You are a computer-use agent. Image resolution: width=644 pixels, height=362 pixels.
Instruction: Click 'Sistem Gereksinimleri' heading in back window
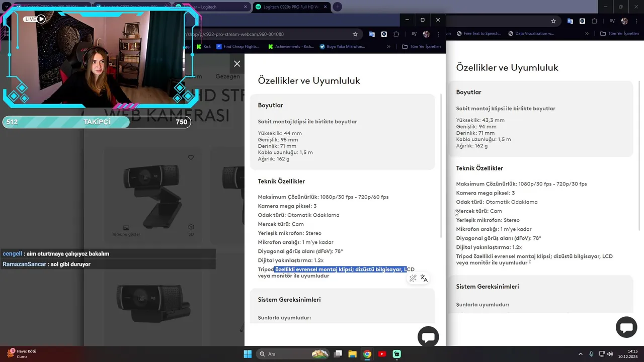(x=488, y=287)
